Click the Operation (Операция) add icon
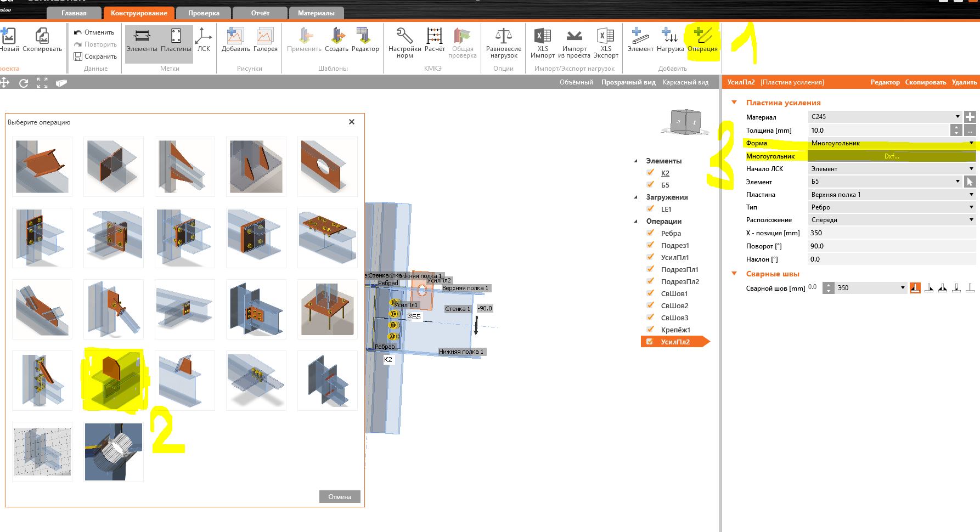980x532 pixels. 702,36
